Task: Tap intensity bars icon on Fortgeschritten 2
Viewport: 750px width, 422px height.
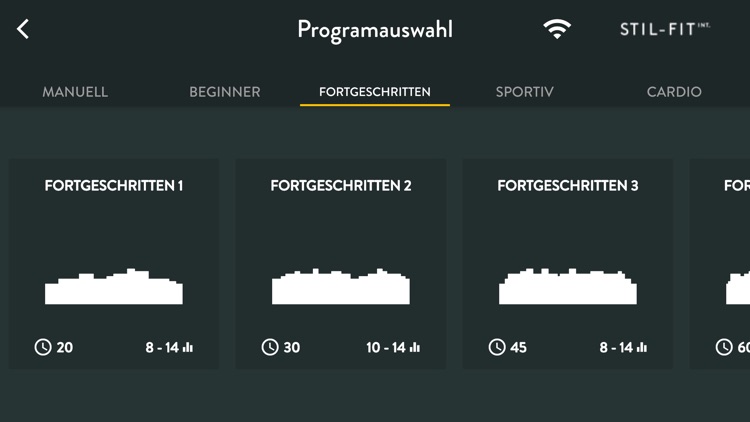Action: (x=415, y=347)
